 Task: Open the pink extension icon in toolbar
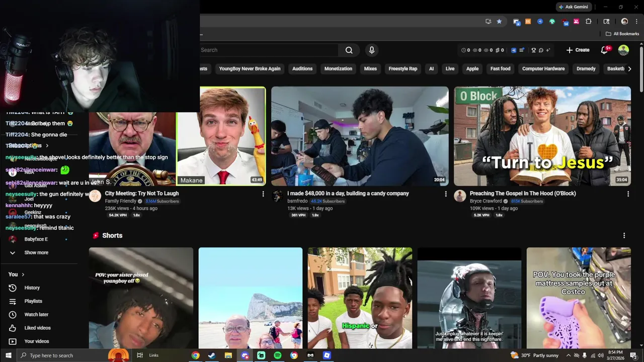[576, 21]
